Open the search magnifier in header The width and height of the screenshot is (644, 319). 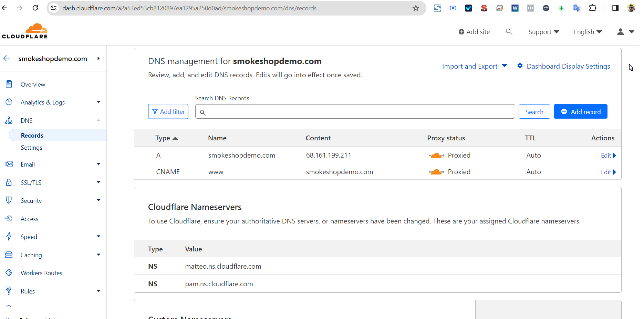point(509,32)
